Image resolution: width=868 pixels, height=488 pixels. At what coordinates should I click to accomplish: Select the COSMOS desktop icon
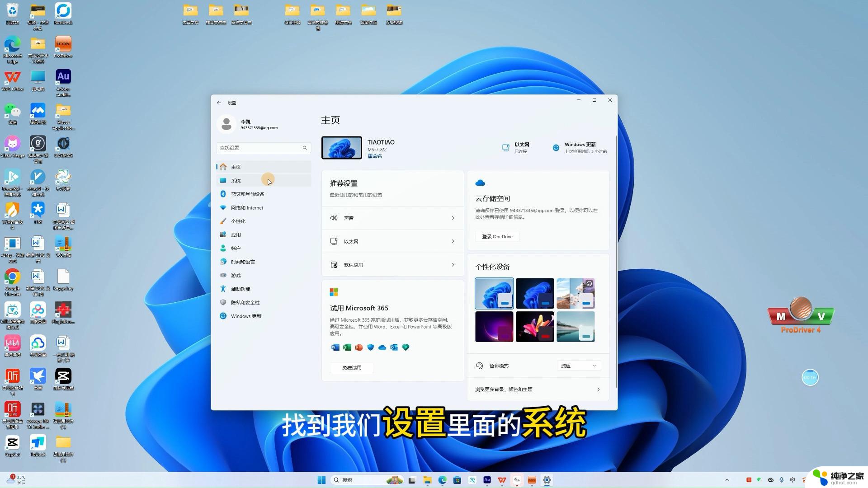click(x=63, y=147)
